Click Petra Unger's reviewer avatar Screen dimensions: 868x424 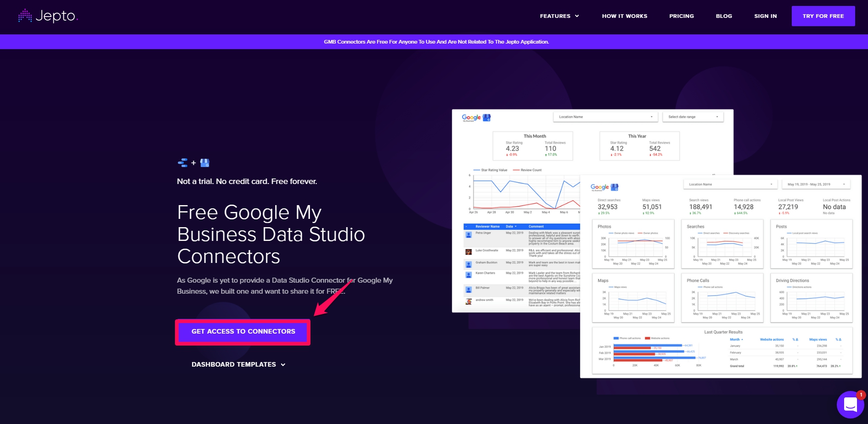pyautogui.click(x=468, y=234)
